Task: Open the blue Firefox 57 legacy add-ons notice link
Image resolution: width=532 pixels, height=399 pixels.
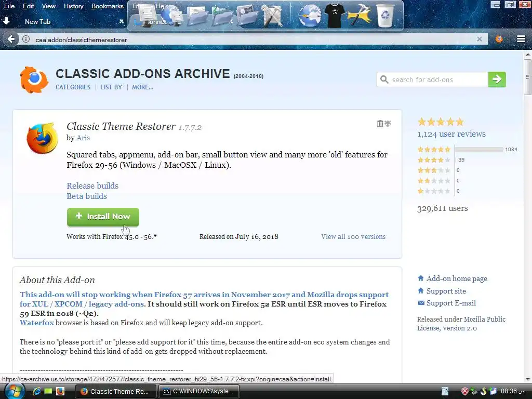Action: point(204,299)
